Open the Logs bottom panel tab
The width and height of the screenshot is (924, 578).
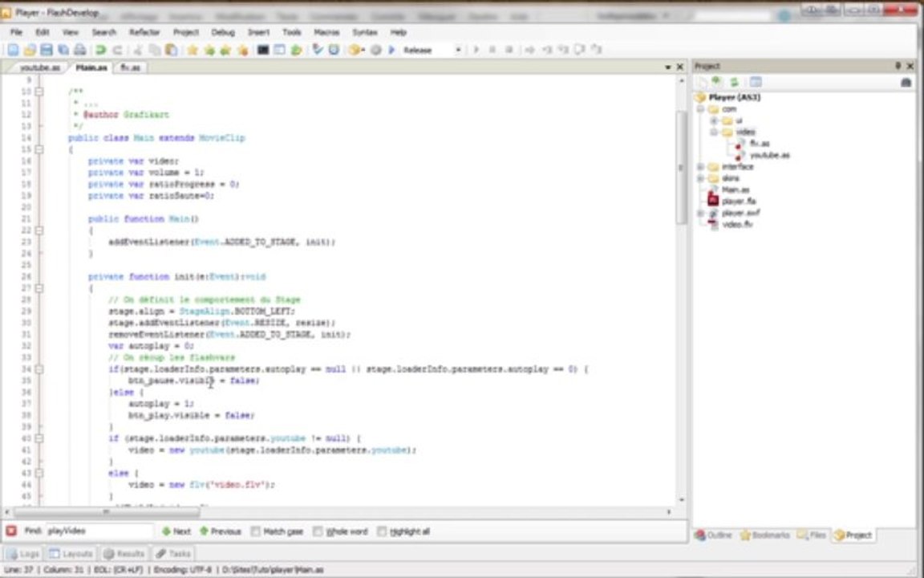(x=23, y=553)
